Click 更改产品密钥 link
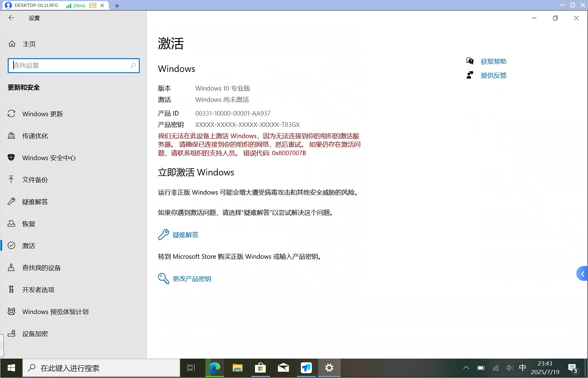 [x=191, y=279]
